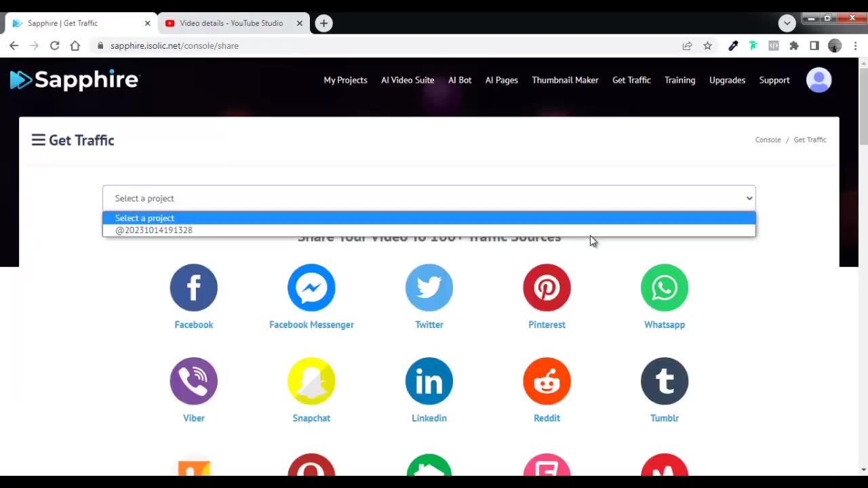
Task: Go to AI Bot
Action: pyautogui.click(x=460, y=80)
